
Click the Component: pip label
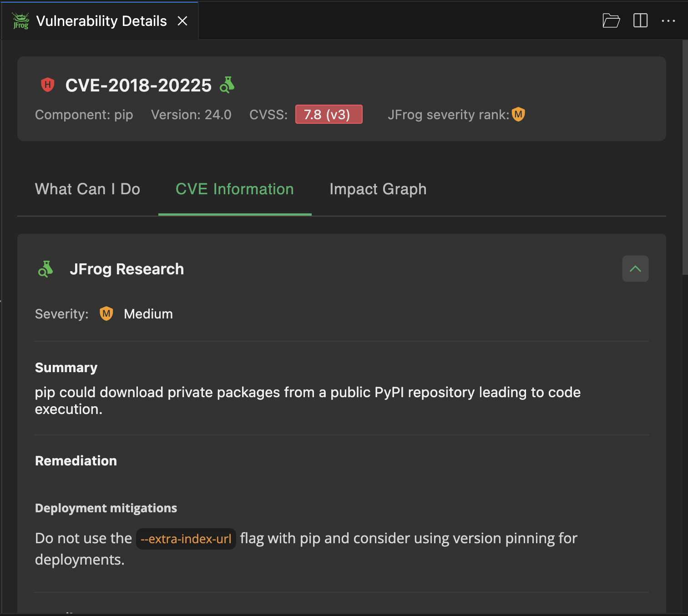coord(84,115)
